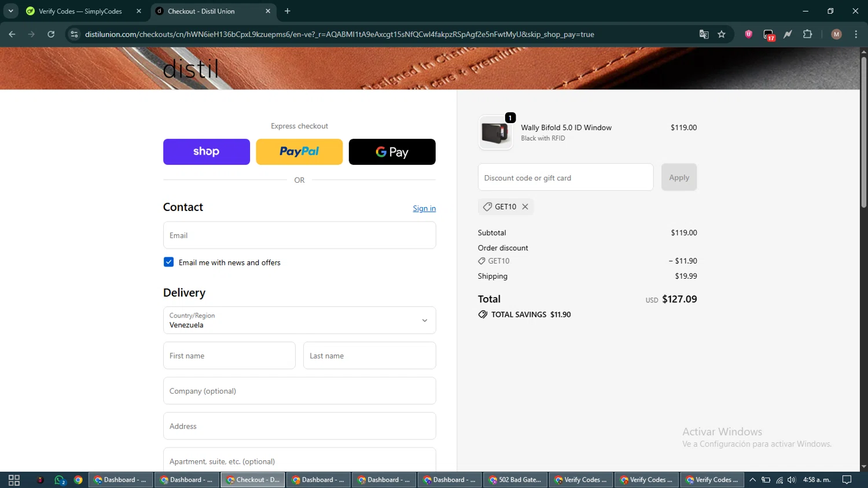Click the scrollbar down arrow
The width and height of the screenshot is (868, 488).
pyautogui.click(x=863, y=467)
